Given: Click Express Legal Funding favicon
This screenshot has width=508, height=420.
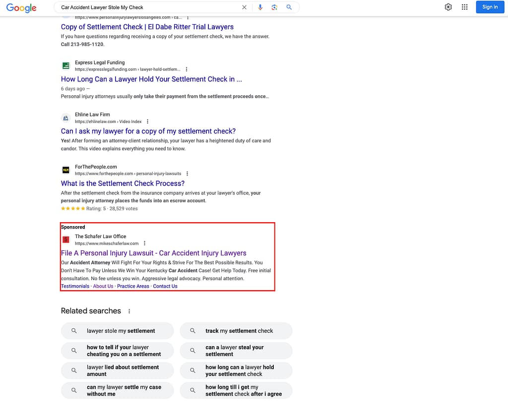Looking at the screenshot, I should pos(66,66).
